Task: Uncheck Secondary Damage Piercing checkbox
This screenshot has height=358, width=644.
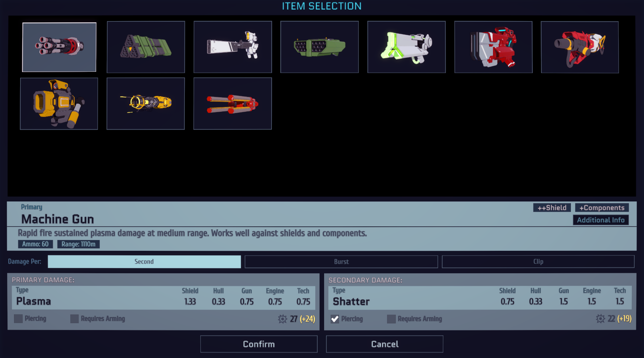Action: click(x=335, y=319)
